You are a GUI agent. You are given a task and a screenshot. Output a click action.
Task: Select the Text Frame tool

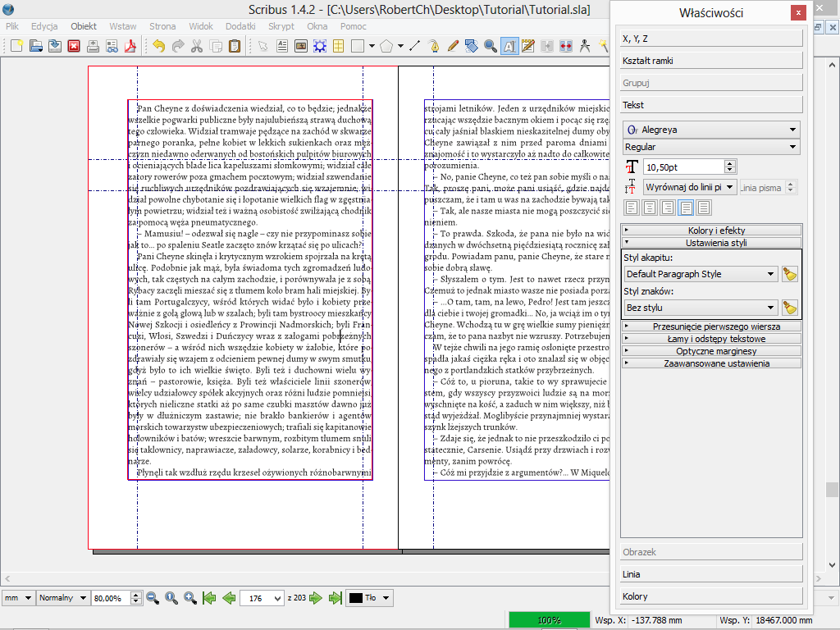[x=281, y=46]
